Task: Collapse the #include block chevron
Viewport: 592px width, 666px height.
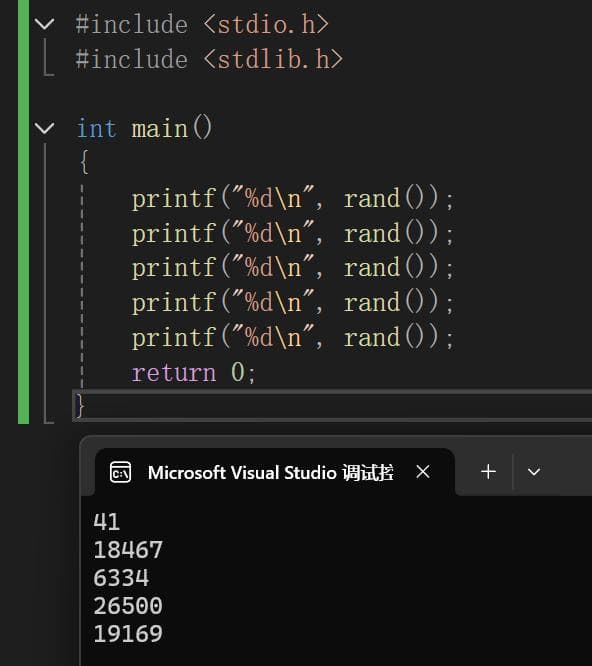Action: (x=44, y=23)
